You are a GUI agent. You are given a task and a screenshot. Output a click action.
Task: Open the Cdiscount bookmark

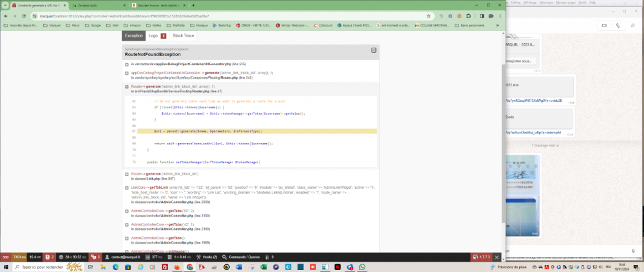[x=323, y=26]
